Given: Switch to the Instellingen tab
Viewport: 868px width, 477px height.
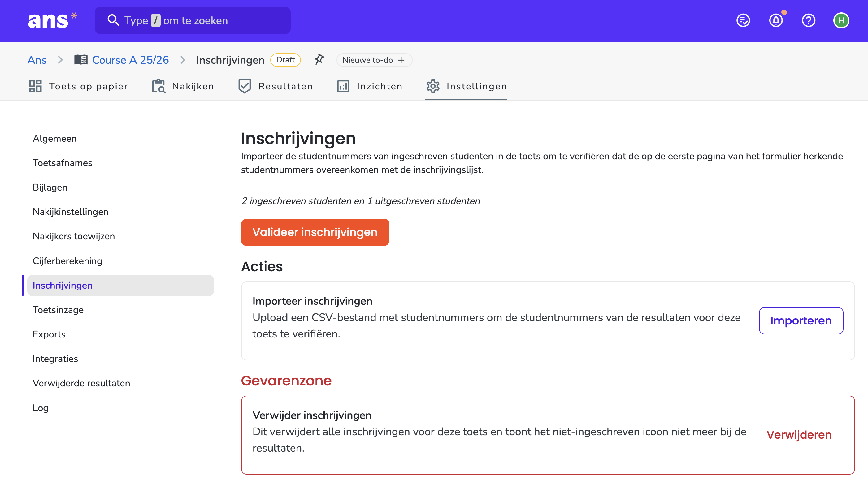Looking at the screenshot, I should (466, 86).
